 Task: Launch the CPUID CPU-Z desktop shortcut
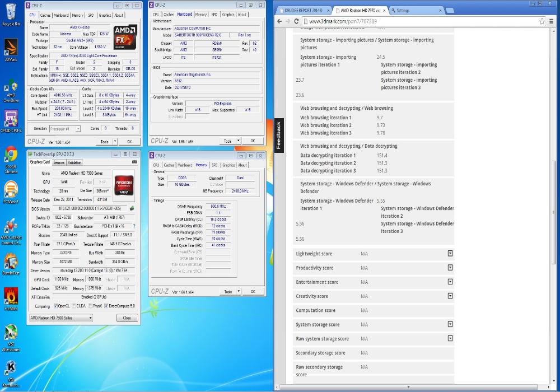(x=11, y=122)
